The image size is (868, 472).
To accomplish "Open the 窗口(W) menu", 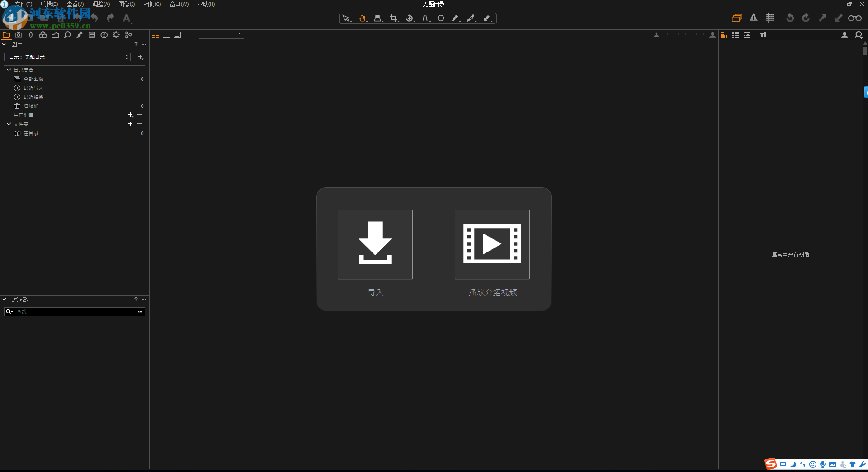I will [x=179, y=4].
